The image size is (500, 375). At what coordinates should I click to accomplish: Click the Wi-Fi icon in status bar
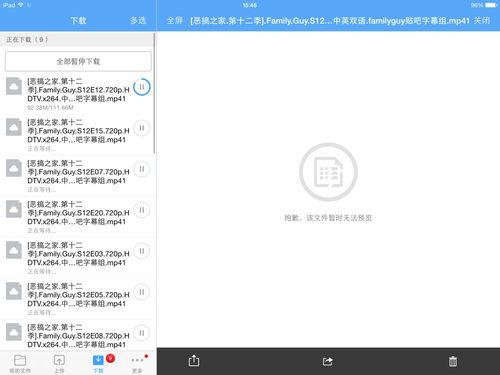point(21,5)
